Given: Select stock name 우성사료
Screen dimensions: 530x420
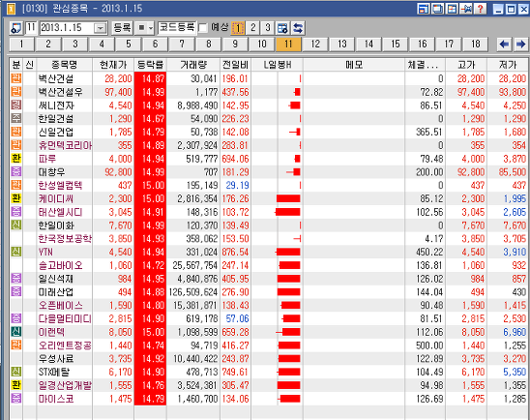Looking at the screenshot, I should coord(56,358).
